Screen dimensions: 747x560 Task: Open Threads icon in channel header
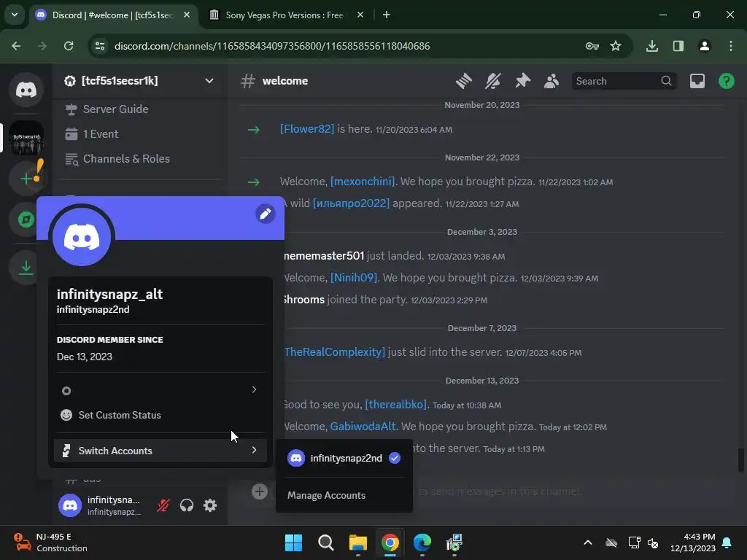463,81
